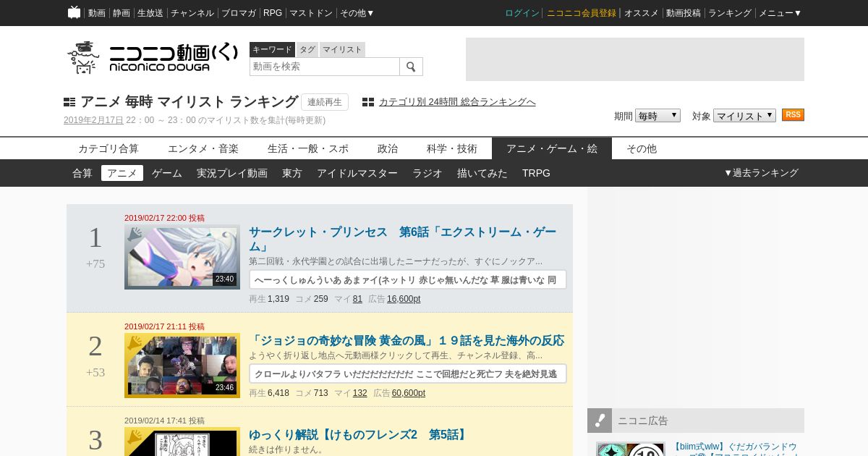Click the rank 1 video thumbnail
This screenshot has width=868, height=456.
(182, 257)
